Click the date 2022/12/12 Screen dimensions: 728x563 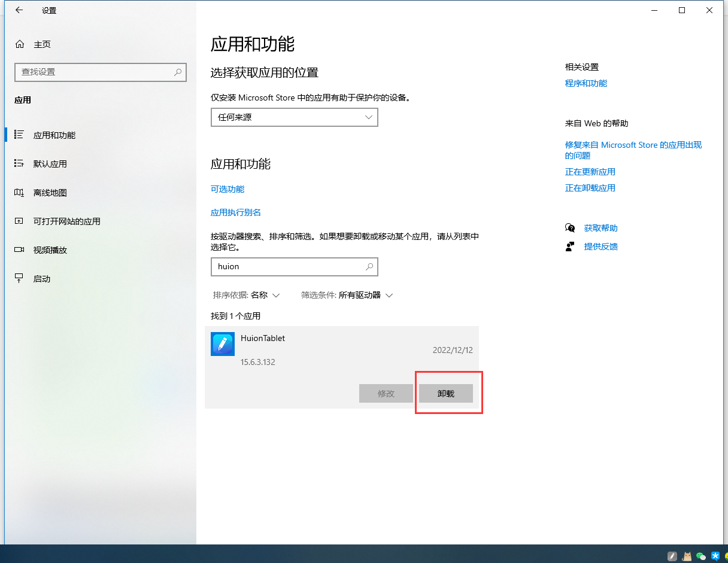pos(453,350)
